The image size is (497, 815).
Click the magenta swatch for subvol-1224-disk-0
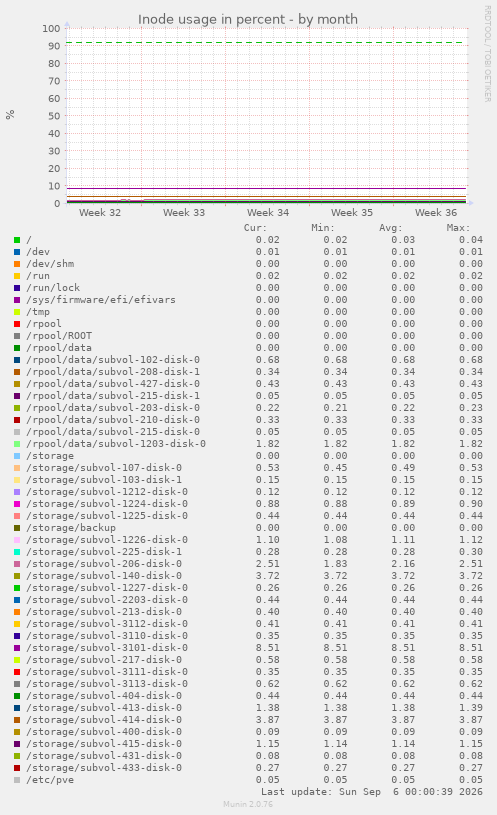pos(17,504)
